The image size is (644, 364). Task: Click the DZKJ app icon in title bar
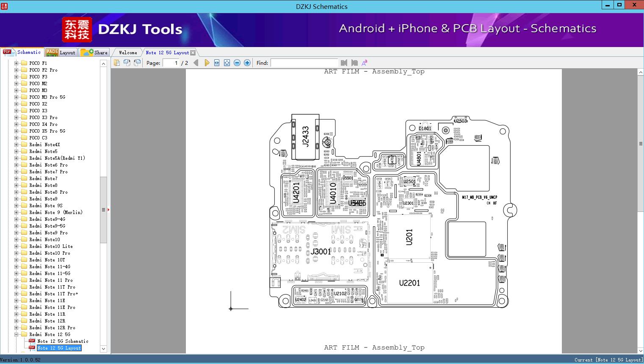[x=4, y=6]
